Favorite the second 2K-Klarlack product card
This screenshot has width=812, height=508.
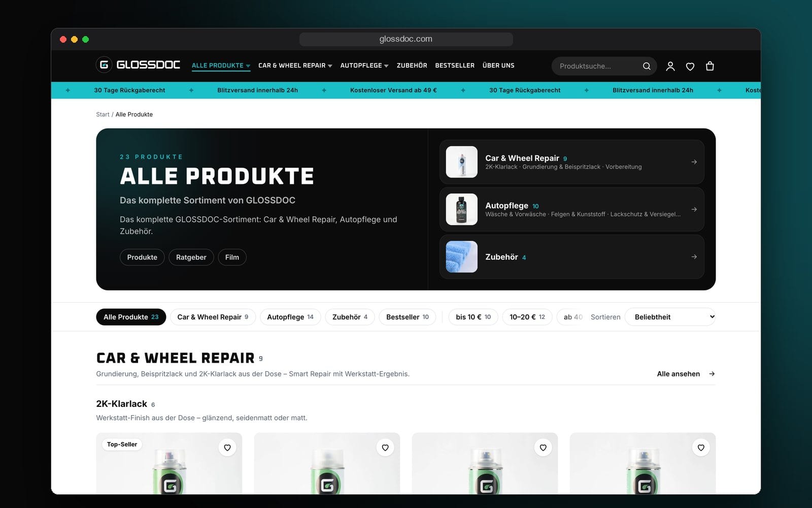pyautogui.click(x=385, y=448)
